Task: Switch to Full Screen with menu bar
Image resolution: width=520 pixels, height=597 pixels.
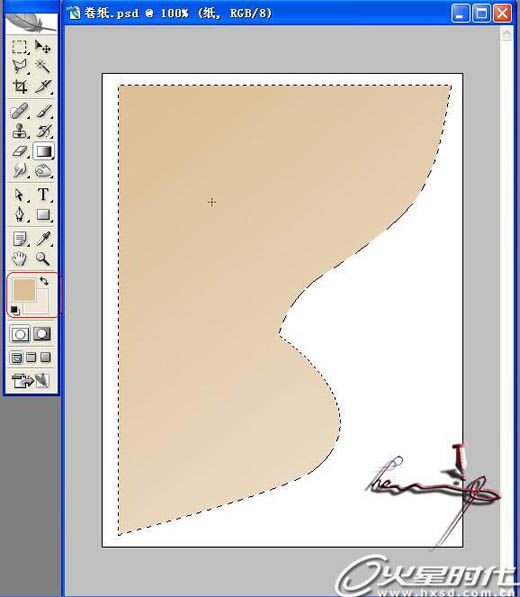Action: 31,358
